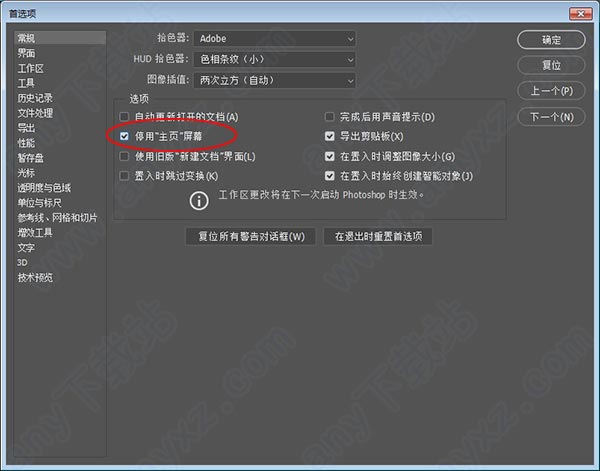Uncheck 停用"主页"屏幕 option
This screenshot has width=600, height=471.
coord(124,136)
